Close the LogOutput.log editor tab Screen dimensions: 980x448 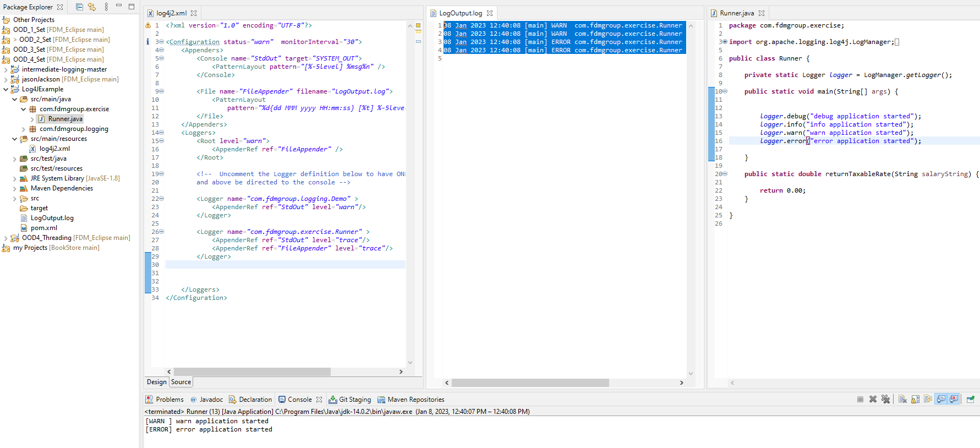pyautogui.click(x=490, y=13)
